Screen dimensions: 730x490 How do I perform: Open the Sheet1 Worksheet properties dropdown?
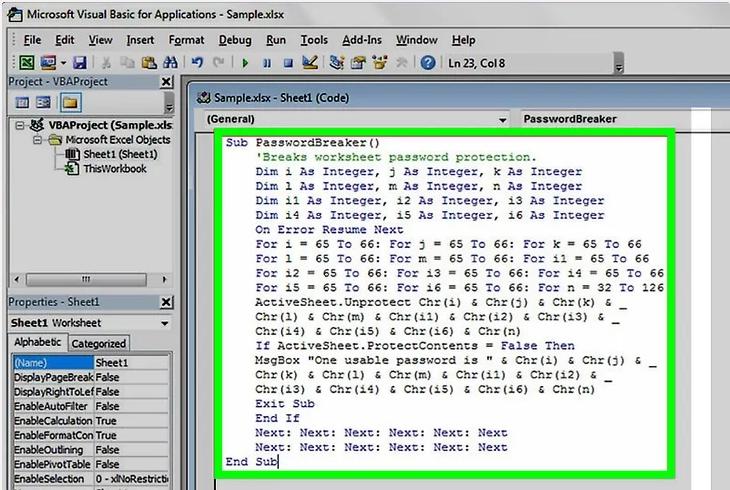pyautogui.click(x=163, y=324)
